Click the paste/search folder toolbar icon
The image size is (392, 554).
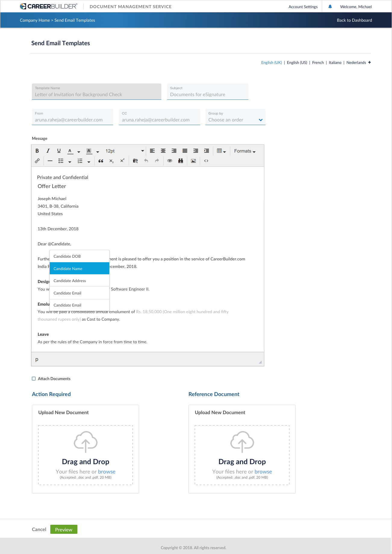tap(135, 161)
